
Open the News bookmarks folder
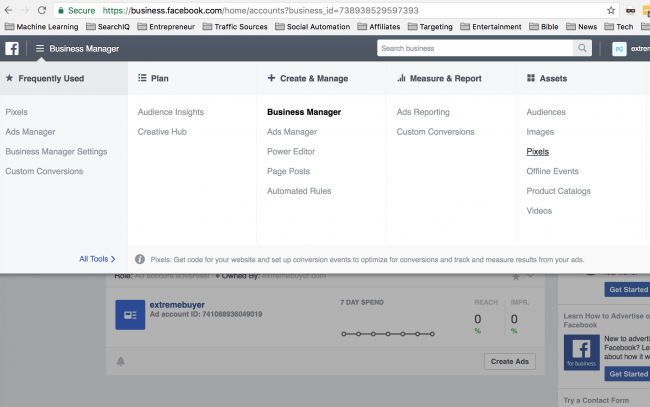pyautogui.click(x=582, y=27)
